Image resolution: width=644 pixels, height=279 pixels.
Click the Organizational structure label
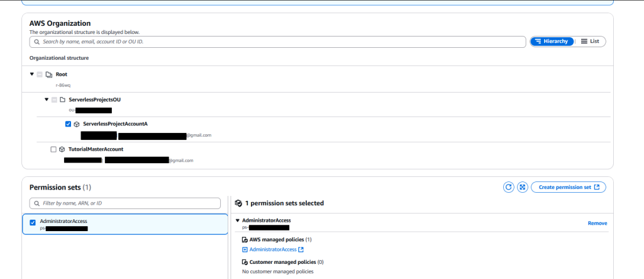(x=59, y=58)
